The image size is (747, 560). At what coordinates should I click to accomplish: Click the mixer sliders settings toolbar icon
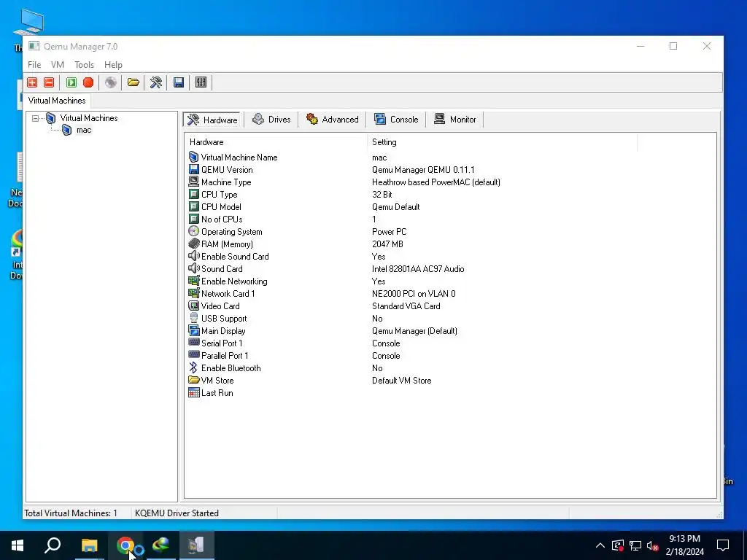201,82
